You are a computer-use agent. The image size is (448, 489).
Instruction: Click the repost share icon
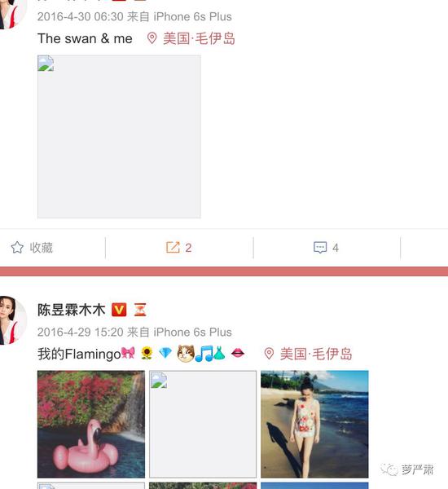click(173, 248)
